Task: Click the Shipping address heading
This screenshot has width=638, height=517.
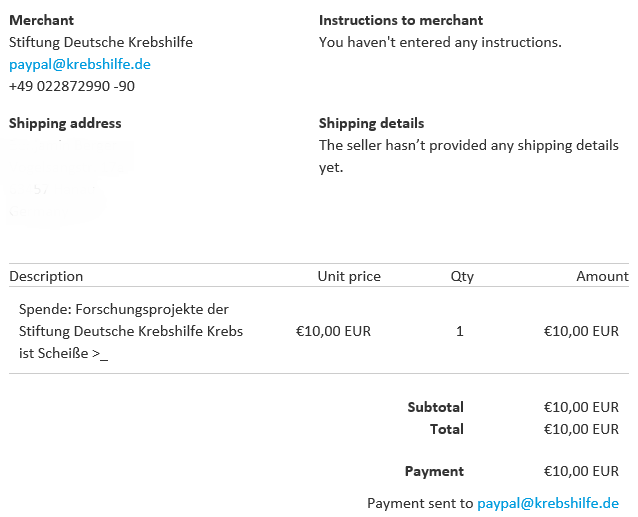Action: click(65, 123)
